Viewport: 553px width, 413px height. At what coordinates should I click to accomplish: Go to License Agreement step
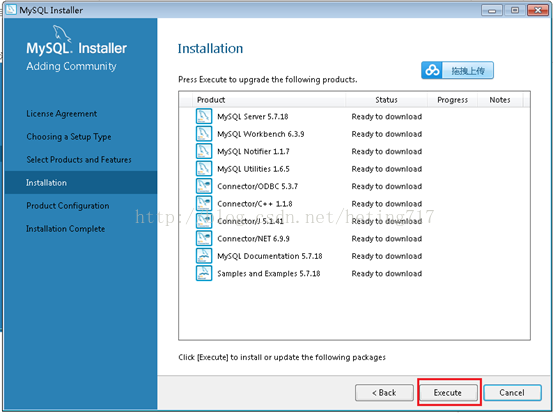61,114
